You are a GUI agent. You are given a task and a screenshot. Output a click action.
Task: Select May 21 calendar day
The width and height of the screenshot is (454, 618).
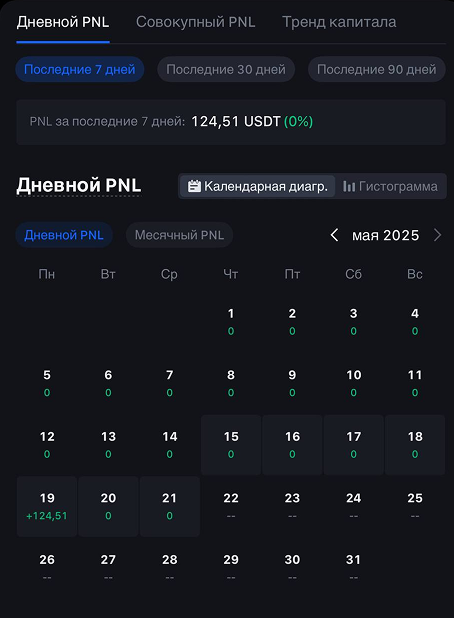169,506
